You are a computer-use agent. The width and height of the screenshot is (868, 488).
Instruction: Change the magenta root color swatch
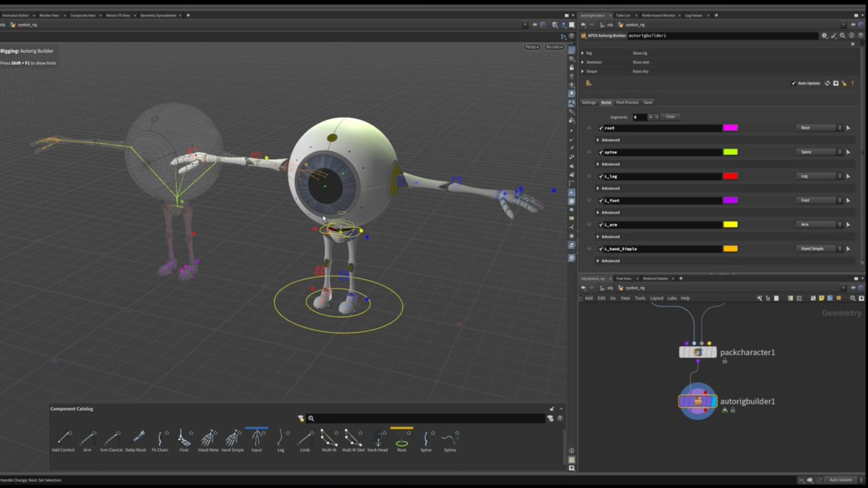(x=731, y=128)
